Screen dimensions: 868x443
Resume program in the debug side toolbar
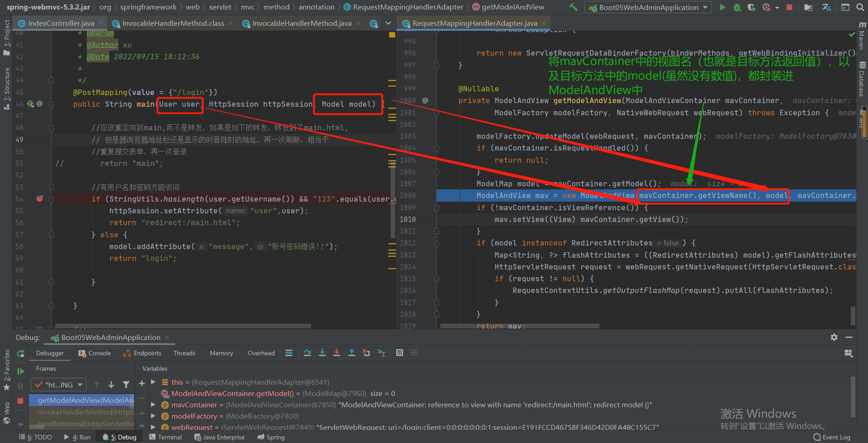point(21,371)
